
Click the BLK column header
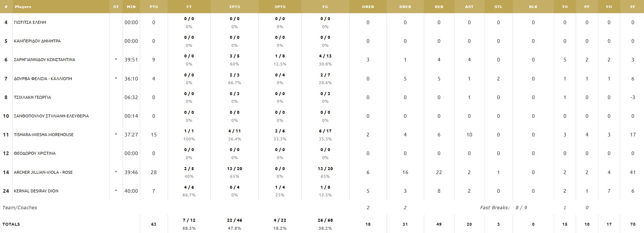click(x=533, y=7)
